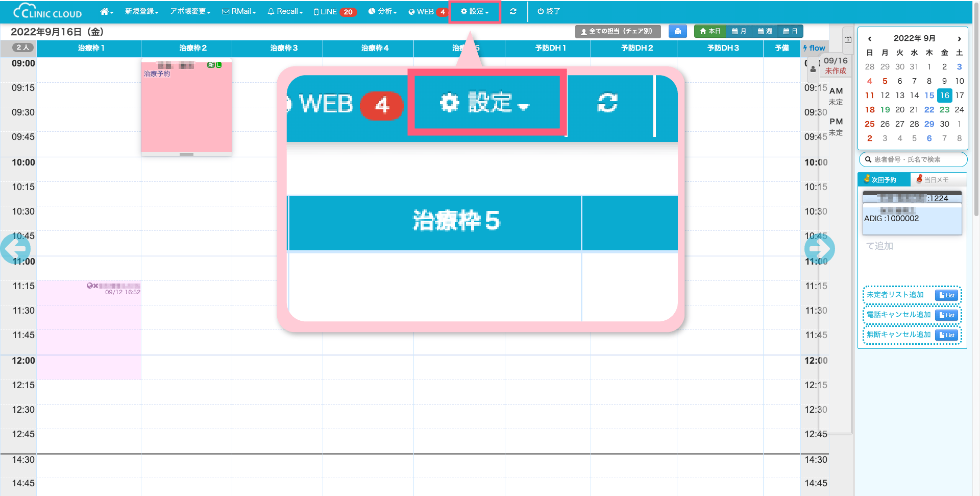The height and width of the screenshot is (496, 980).
Task: Click the refresh icon in top navbar
Action: click(x=513, y=11)
